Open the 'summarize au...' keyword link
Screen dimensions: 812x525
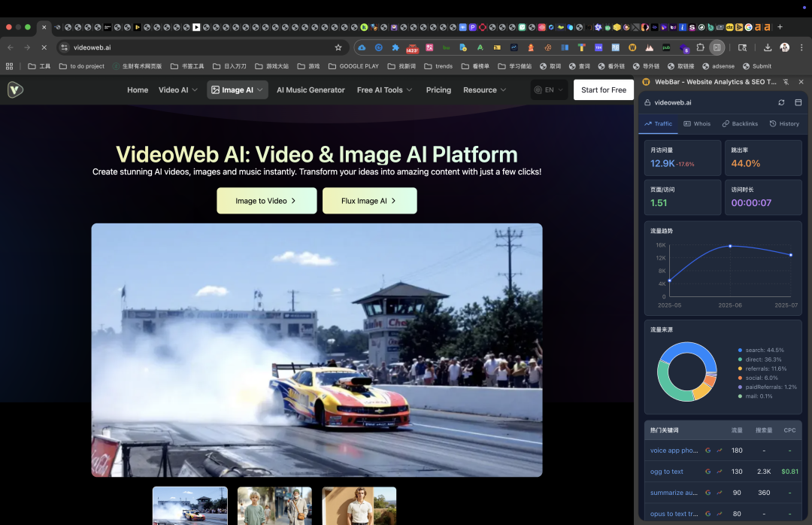point(674,493)
